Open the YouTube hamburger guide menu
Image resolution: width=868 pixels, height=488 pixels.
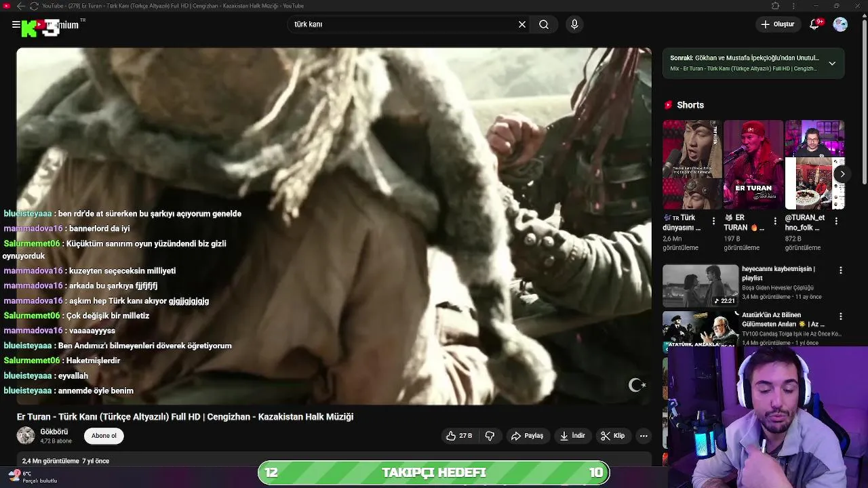click(x=16, y=24)
